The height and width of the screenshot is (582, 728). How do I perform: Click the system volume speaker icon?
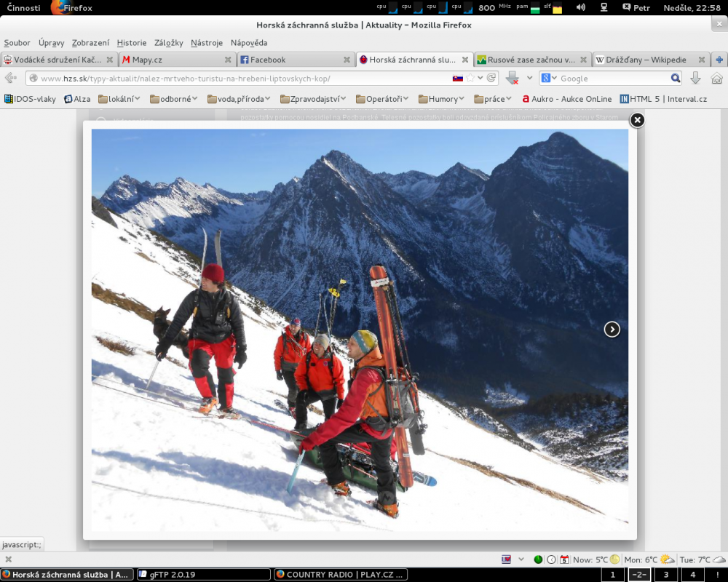click(580, 7)
